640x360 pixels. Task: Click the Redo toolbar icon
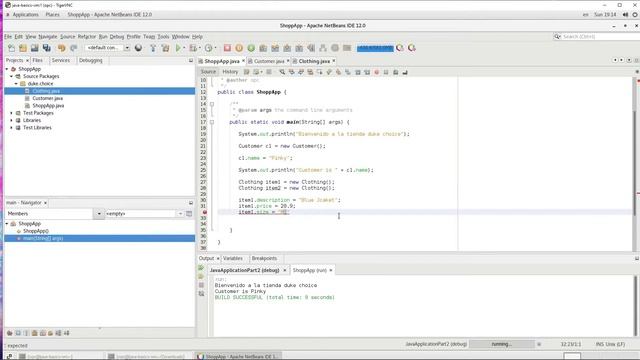coord(73,48)
